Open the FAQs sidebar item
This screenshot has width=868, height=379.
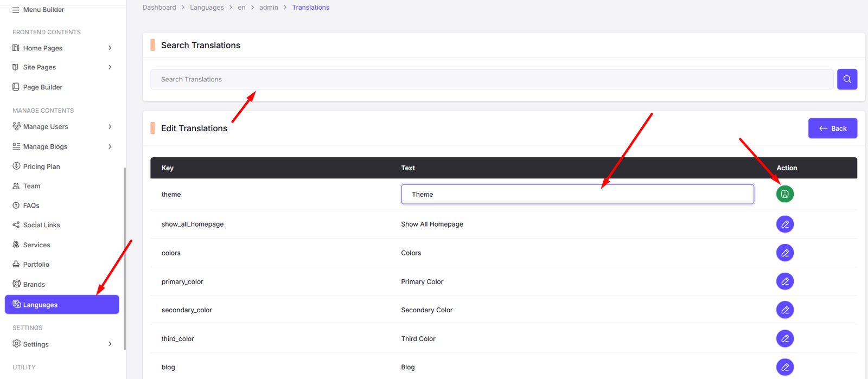pyautogui.click(x=31, y=205)
